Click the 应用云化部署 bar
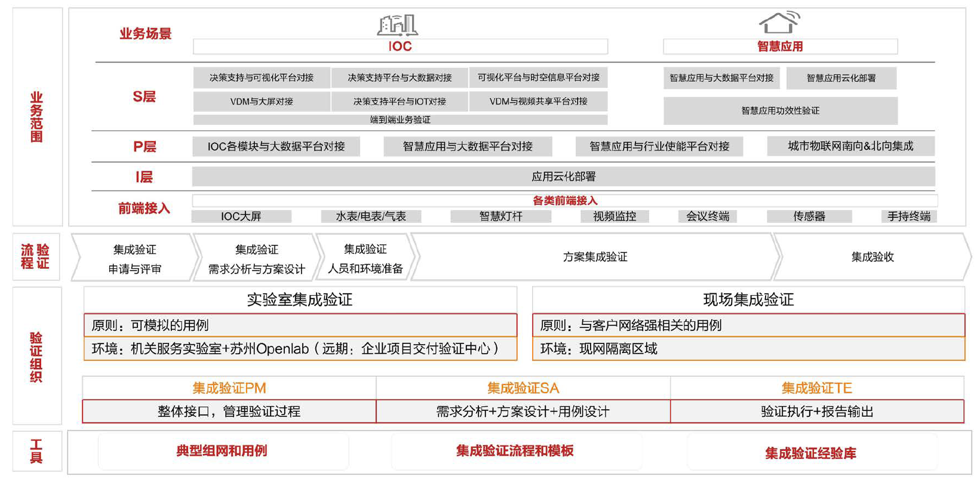 click(563, 177)
